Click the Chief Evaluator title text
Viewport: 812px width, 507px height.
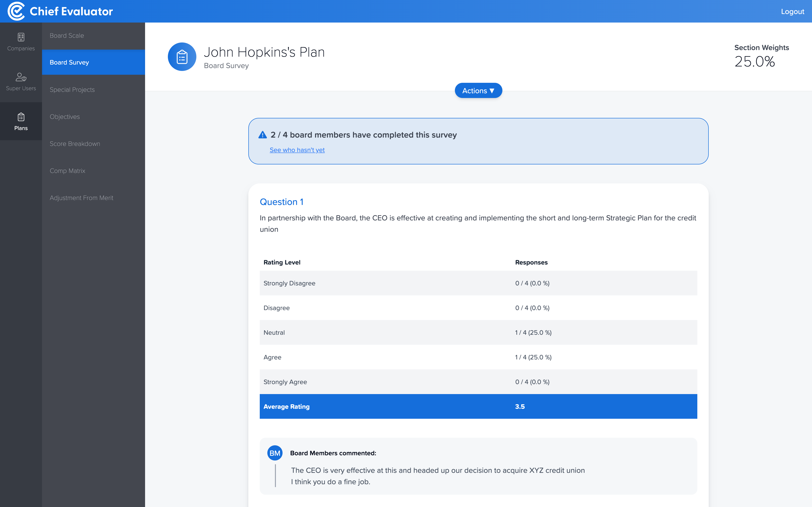pos(71,11)
